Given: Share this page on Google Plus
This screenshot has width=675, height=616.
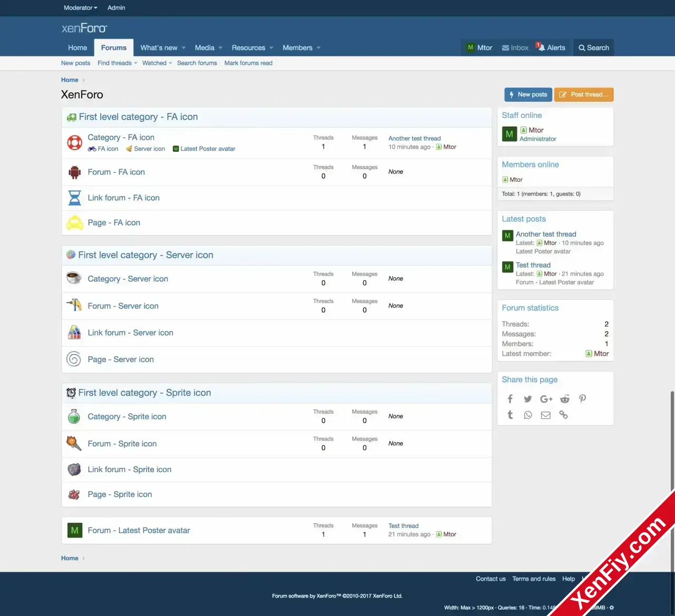Looking at the screenshot, I should 546,399.
